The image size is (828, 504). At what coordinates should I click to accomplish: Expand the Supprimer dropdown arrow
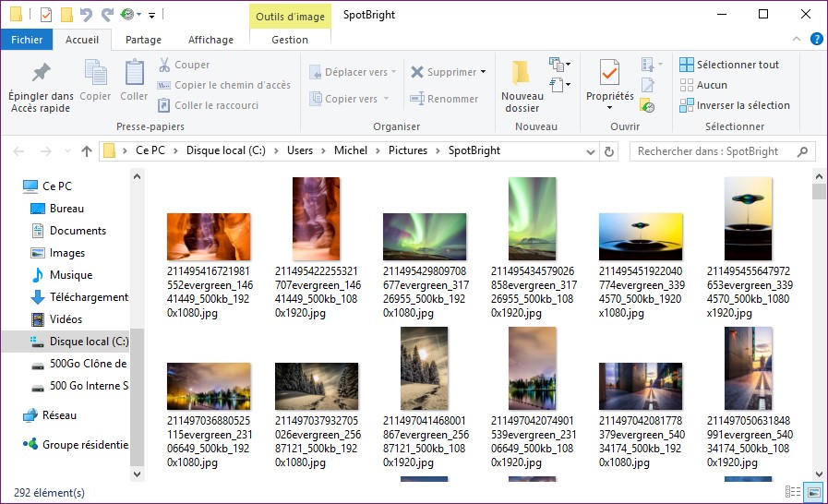click(484, 72)
